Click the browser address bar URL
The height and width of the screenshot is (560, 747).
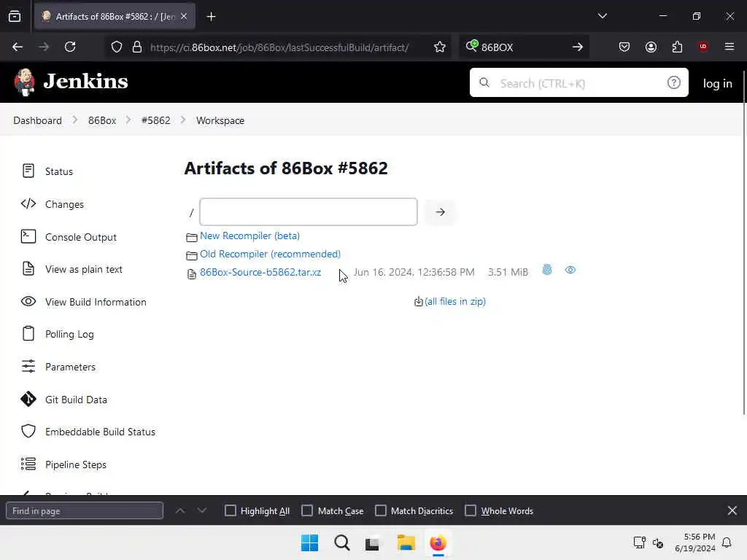(279, 47)
